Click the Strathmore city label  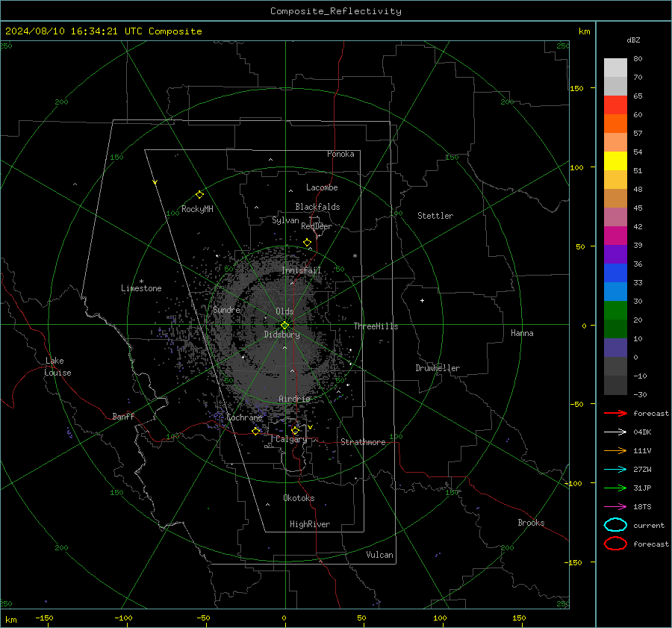coord(363,442)
